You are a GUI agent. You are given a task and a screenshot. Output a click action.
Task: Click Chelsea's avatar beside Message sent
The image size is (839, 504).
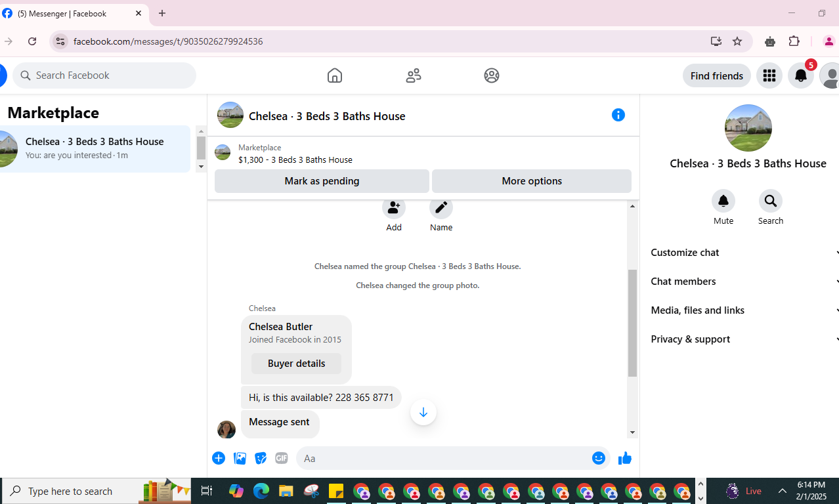click(x=226, y=429)
